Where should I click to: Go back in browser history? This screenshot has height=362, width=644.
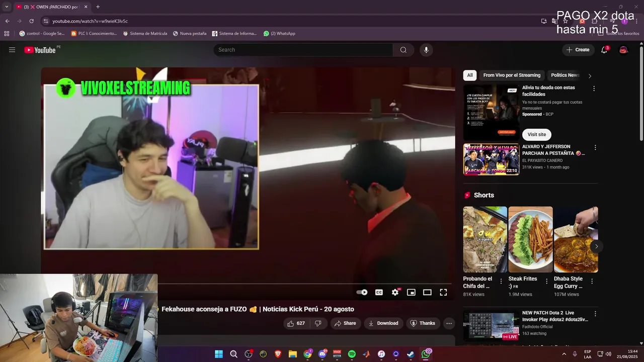click(x=7, y=21)
